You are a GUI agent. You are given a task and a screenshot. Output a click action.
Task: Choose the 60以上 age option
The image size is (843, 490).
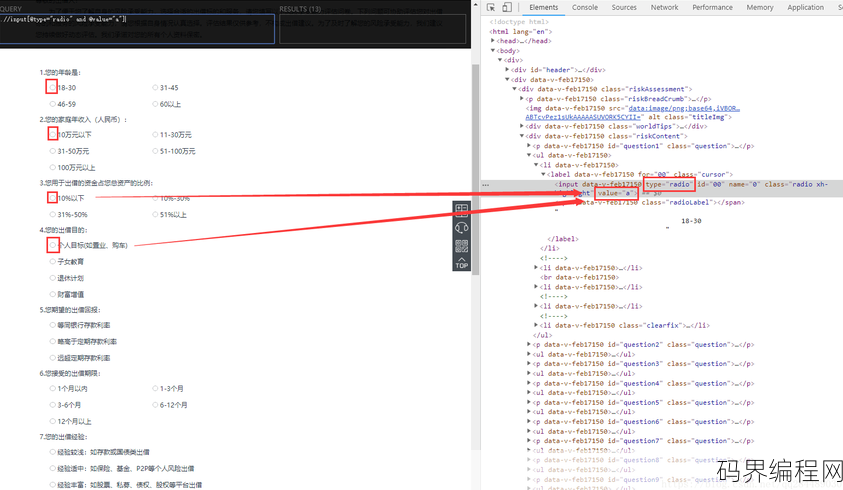(155, 104)
